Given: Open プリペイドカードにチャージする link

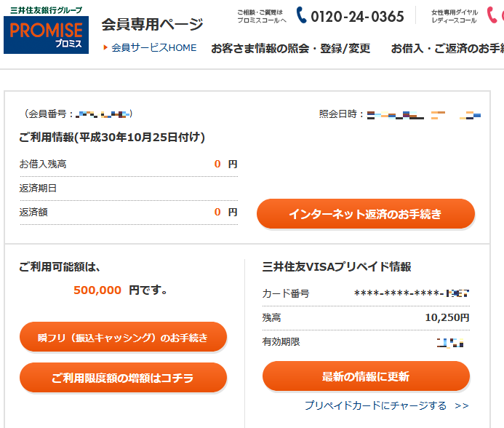Looking at the screenshot, I should [x=387, y=405].
